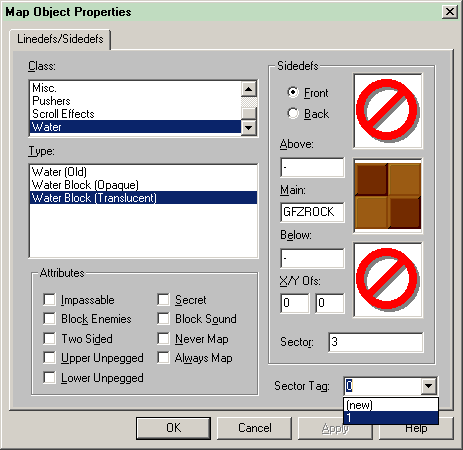
Task: Click the Cancel button
Action: coord(255,428)
